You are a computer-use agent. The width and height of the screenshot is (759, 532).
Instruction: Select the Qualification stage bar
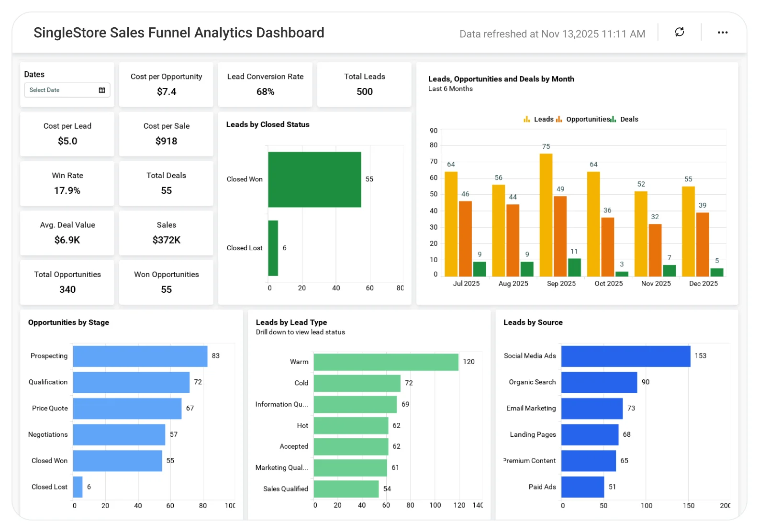(x=132, y=382)
